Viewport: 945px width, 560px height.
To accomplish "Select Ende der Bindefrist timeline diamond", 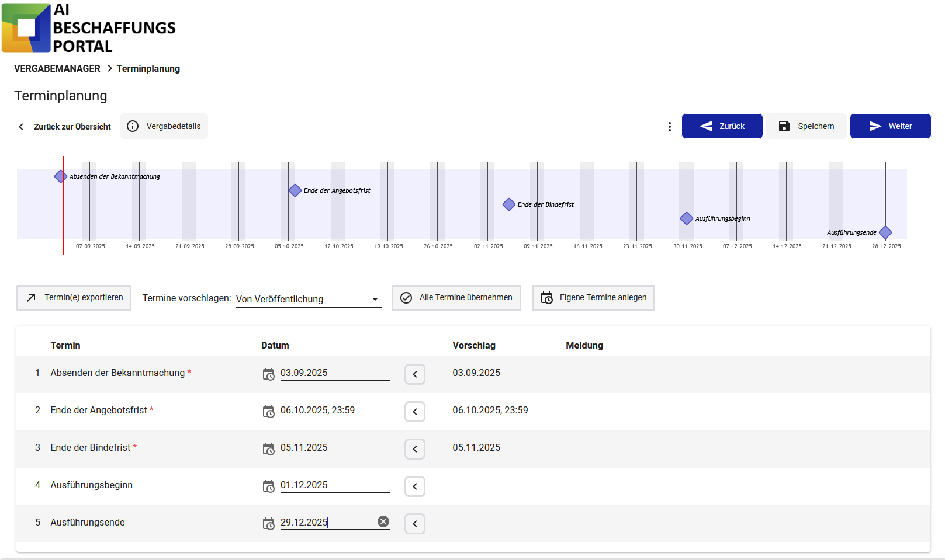I will tap(509, 204).
